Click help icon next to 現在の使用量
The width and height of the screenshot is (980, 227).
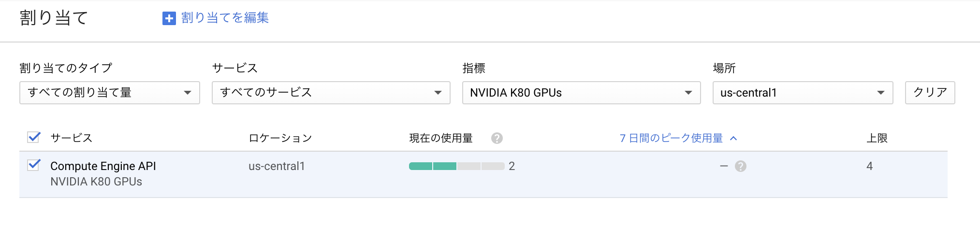pyautogui.click(x=497, y=139)
